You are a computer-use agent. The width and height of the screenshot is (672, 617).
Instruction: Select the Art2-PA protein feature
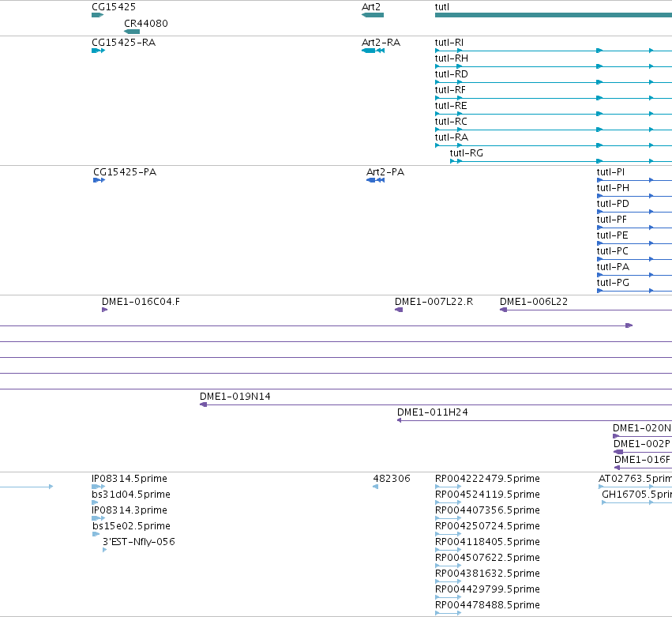(x=375, y=180)
